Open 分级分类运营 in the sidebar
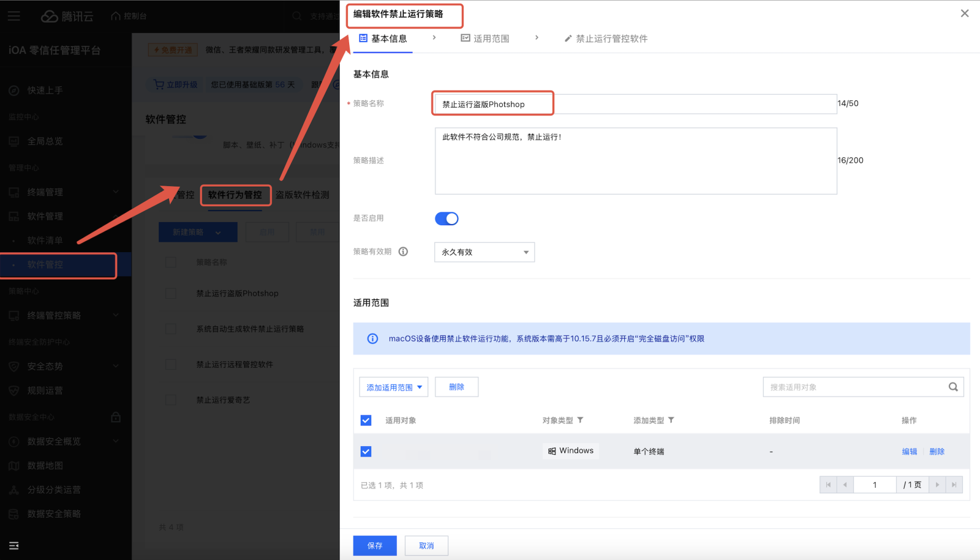Image resolution: width=980 pixels, height=560 pixels. tap(54, 490)
